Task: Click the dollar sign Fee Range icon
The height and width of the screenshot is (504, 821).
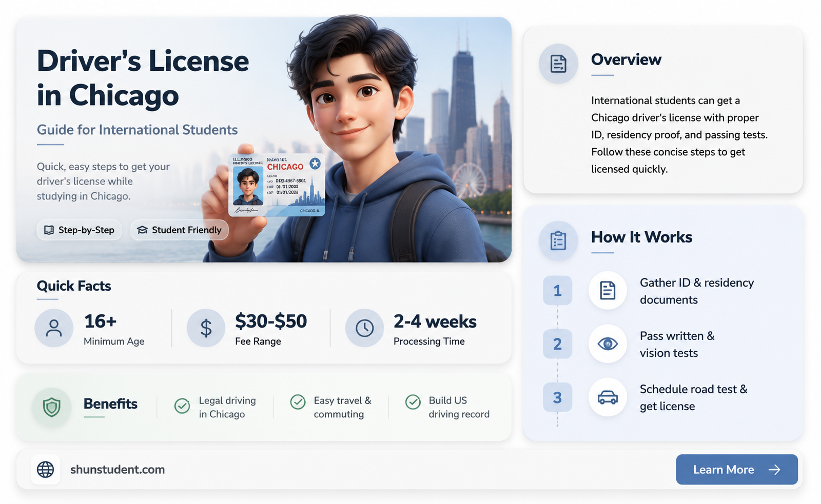Action: click(206, 328)
